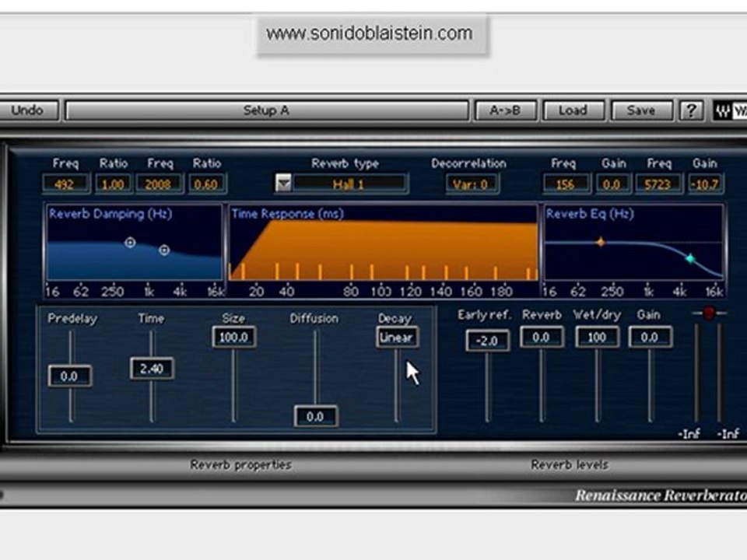This screenshot has width=747, height=560.
Task: Select the Hall 1 reverb type field
Action: coord(349,184)
